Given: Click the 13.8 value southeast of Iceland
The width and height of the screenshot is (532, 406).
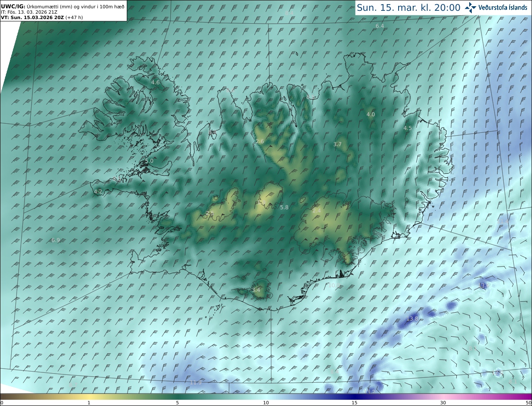Looking at the screenshot, I should pos(412,318).
